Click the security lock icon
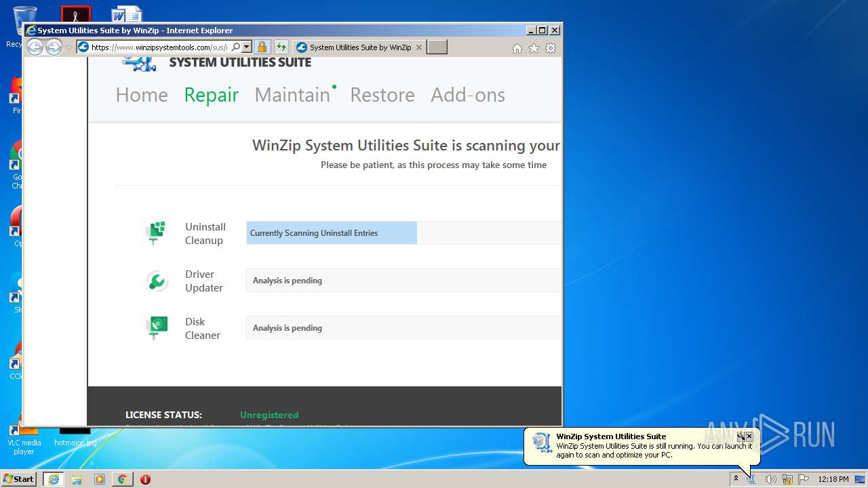The width and height of the screenshot is (868, 488). (262, 47)
